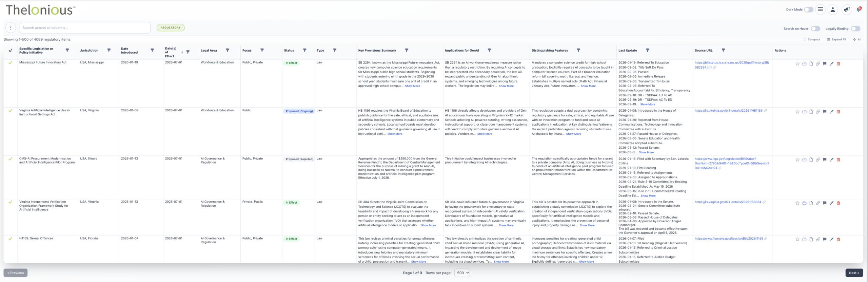Star the H1159: Sexual Offences row

(797, 240)
